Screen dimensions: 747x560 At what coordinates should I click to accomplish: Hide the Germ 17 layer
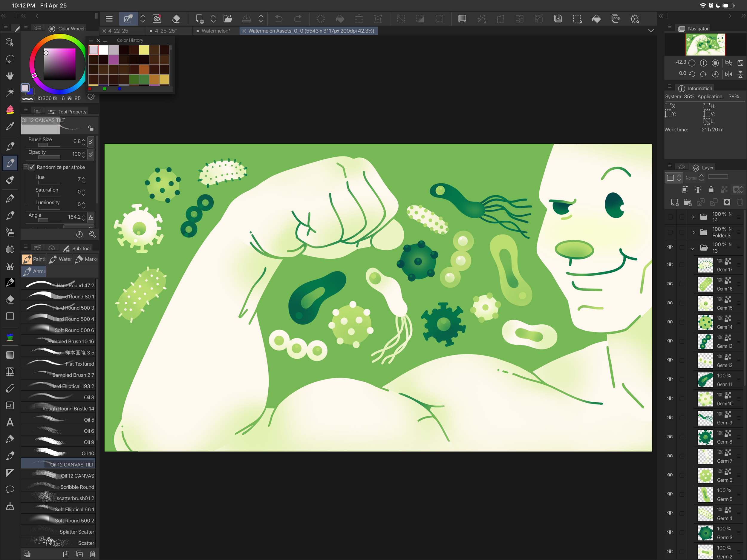pyautogui.click(x=670, y=264)
